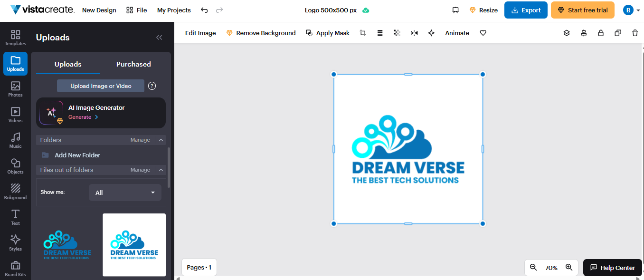Image resolution: width=644 pixels, height=280 pixels.
Task: Click the heart favorite icon
Action: [x=483, y=33]
